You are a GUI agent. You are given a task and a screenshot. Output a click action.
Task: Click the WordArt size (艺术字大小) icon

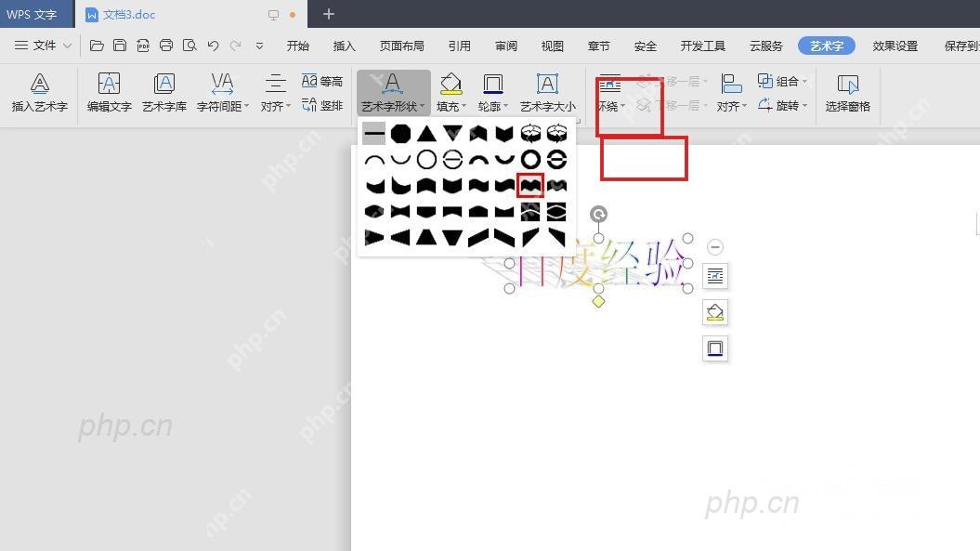[547, 92]
